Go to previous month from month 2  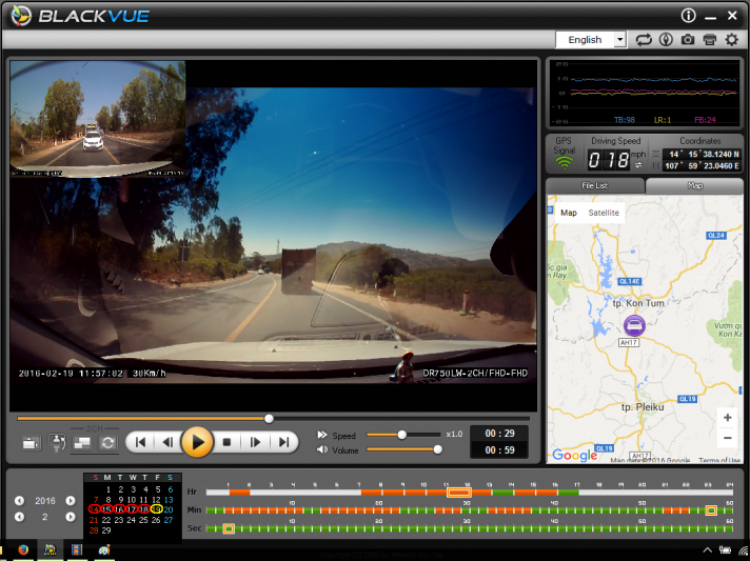pos(19,517)
